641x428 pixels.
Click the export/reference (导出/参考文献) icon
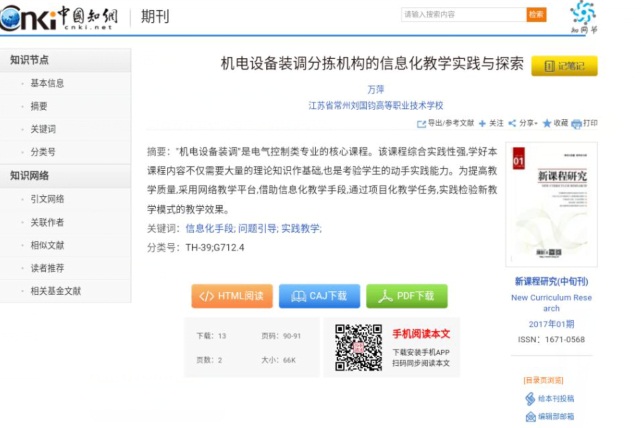421,124
